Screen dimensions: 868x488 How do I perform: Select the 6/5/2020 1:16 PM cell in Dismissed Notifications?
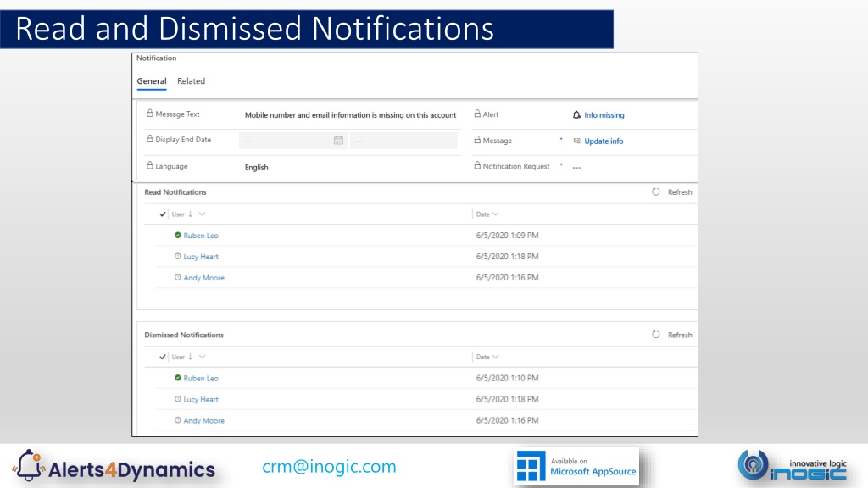(507, 420)
